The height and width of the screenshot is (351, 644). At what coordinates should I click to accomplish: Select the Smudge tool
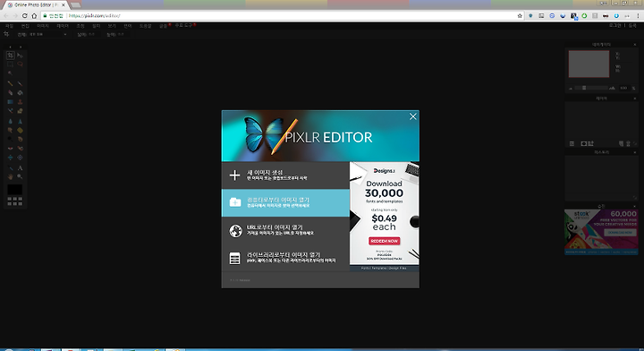pos(10,131)
